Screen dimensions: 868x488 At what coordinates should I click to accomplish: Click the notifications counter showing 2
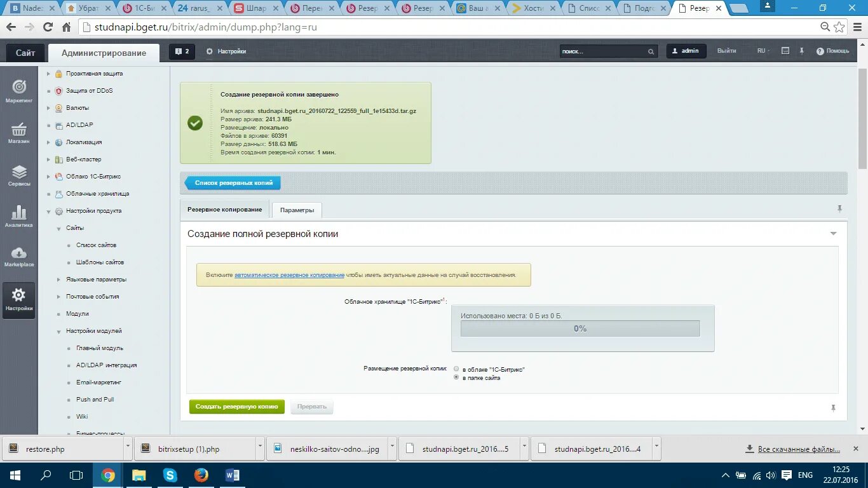[182, 51]
